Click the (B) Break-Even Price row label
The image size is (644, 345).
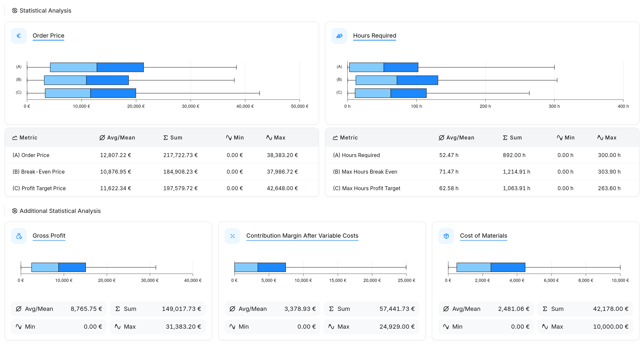[x=39, y=171]
